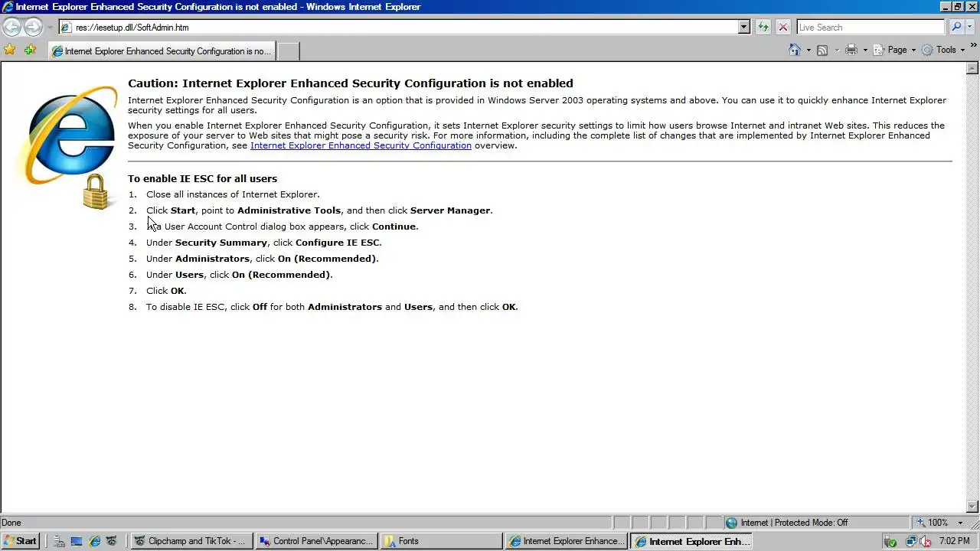Click the page heading 'Caution: Internet Explorer Enhanced Security'
The width and height of the screenshot is (980, 551).
[x=351, y=83]
